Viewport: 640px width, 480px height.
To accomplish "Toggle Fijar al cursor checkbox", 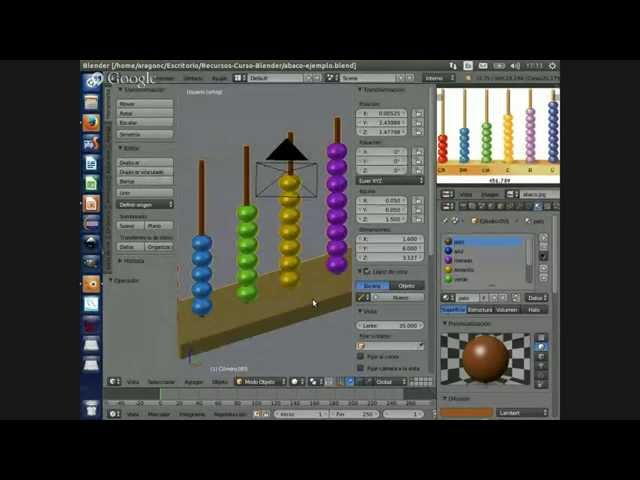I will click(360, 356).
